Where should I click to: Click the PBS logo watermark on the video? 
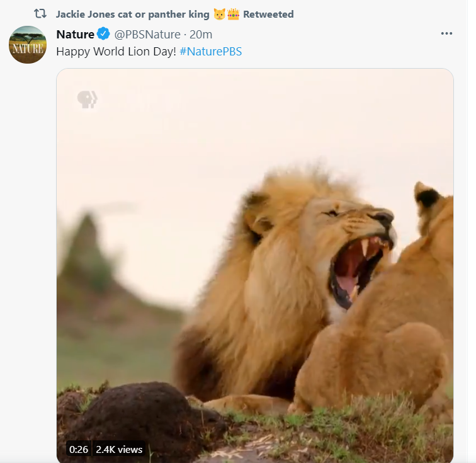point(87,100)
